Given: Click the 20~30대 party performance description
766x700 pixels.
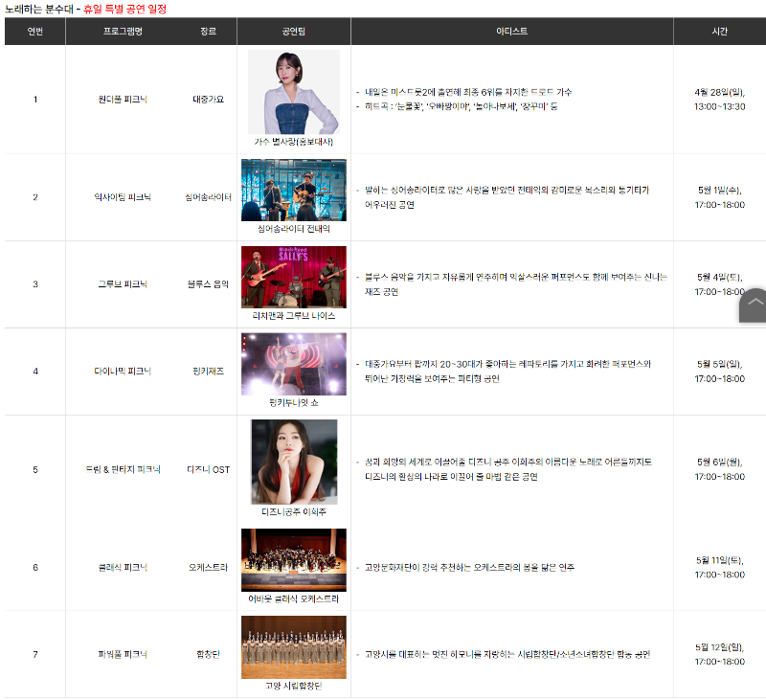Looking at the screenshot, I should point(507,372).
